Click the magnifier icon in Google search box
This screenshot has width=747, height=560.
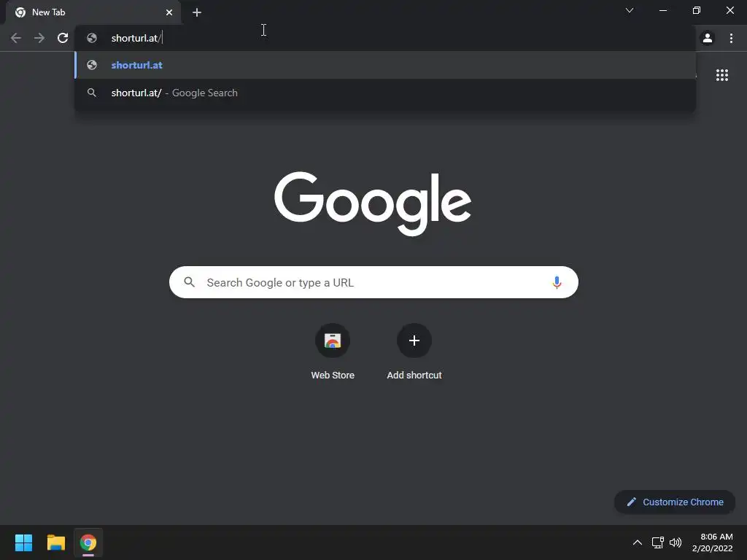pyautogui.click(x=189, y=282)
